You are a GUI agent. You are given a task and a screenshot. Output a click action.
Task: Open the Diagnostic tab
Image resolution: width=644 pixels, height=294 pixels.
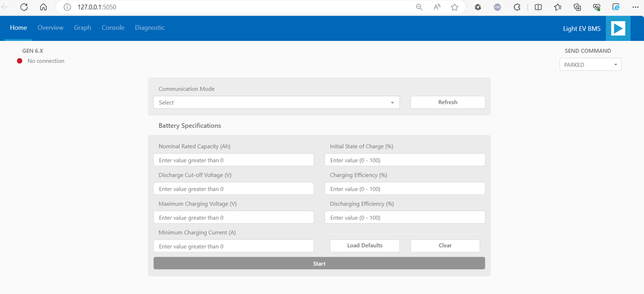[149, 28]
